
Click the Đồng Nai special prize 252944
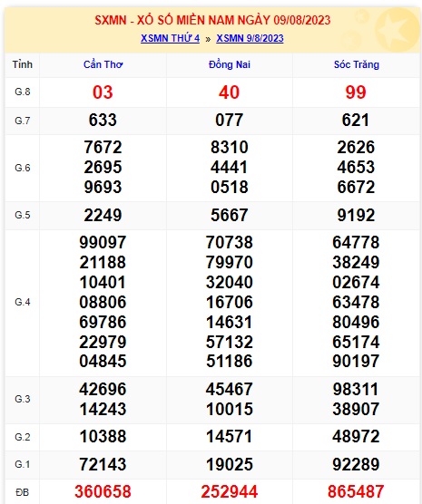230,491
